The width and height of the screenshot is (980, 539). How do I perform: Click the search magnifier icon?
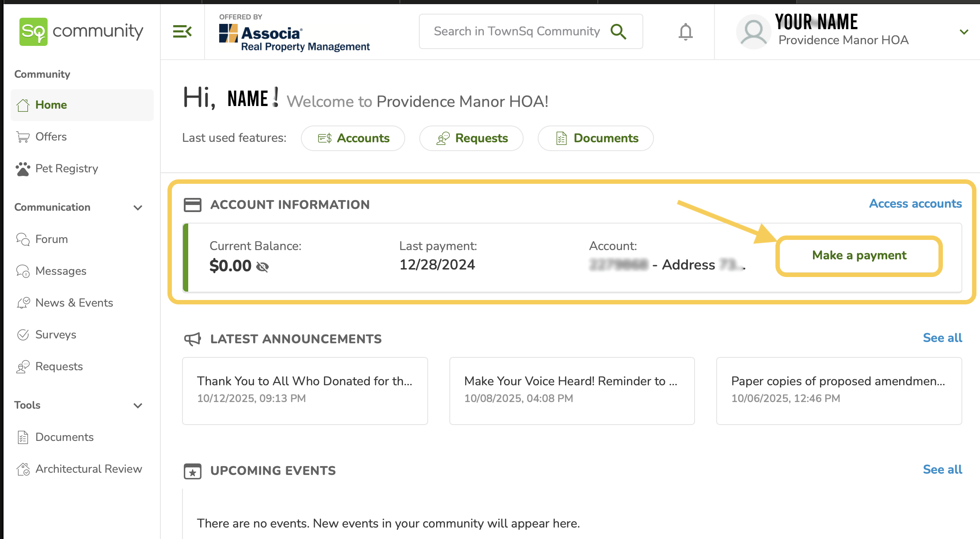tap(619, 31)
